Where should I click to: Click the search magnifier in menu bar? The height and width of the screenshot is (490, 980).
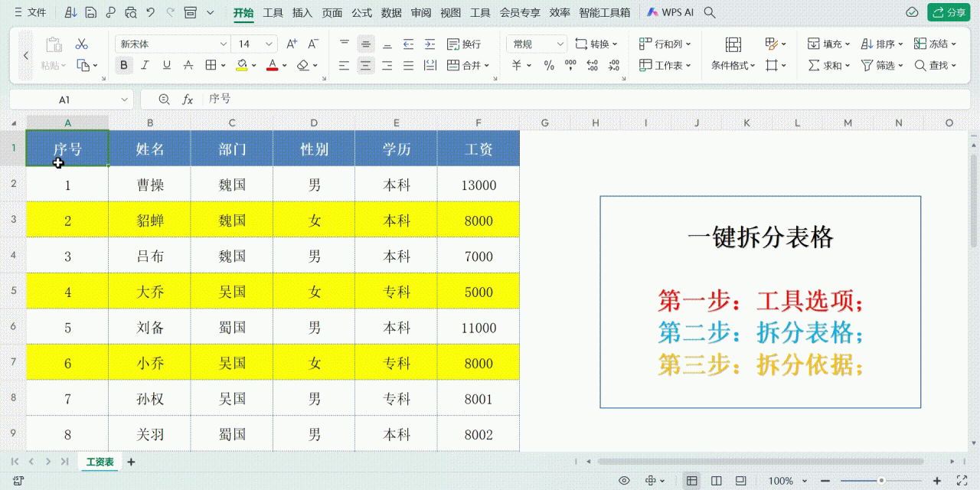[x=710, y=12]
